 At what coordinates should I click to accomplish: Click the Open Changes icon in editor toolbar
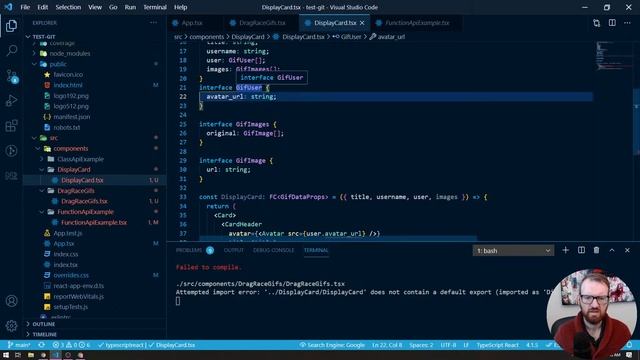tap(596, 23)
